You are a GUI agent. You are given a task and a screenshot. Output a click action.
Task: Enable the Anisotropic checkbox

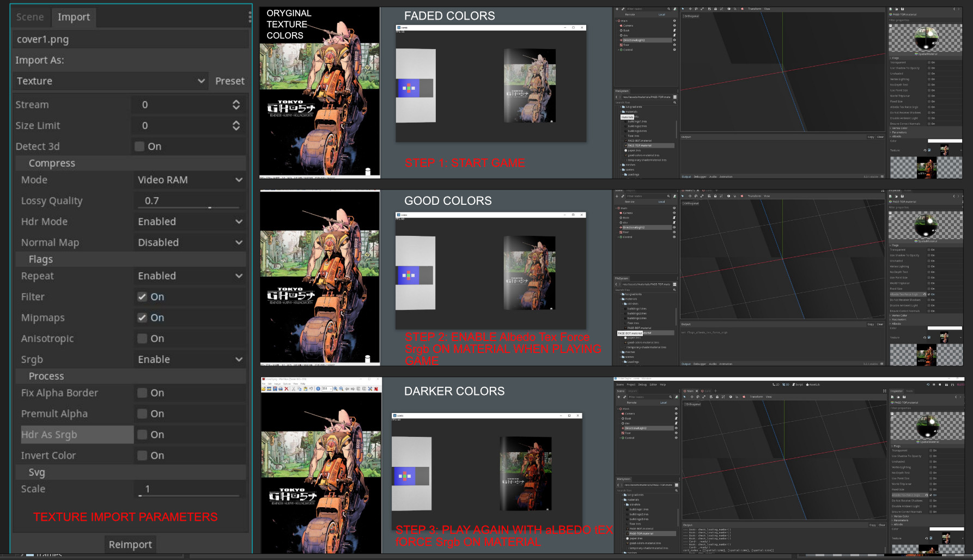coord(142,338)
